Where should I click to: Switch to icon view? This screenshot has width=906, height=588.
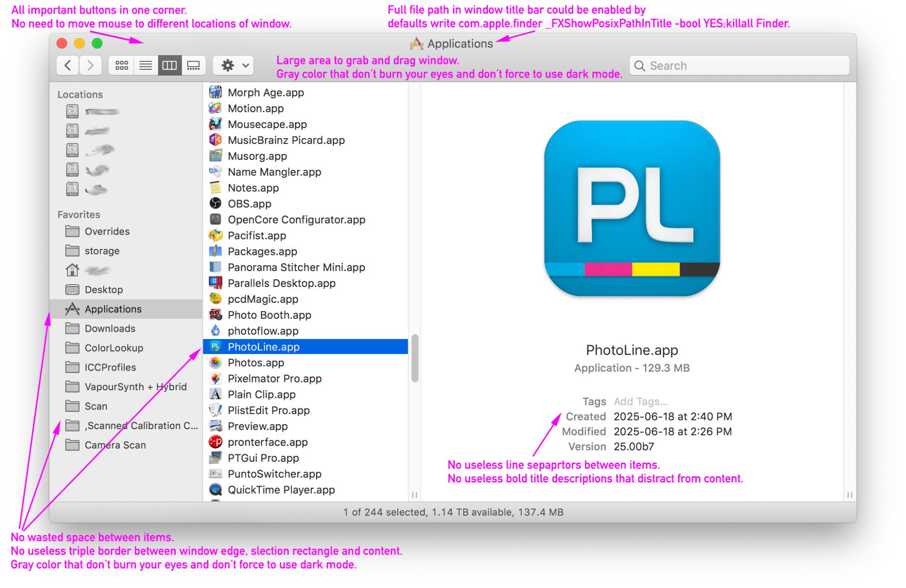pyautogui.click(x=121, y=66)
